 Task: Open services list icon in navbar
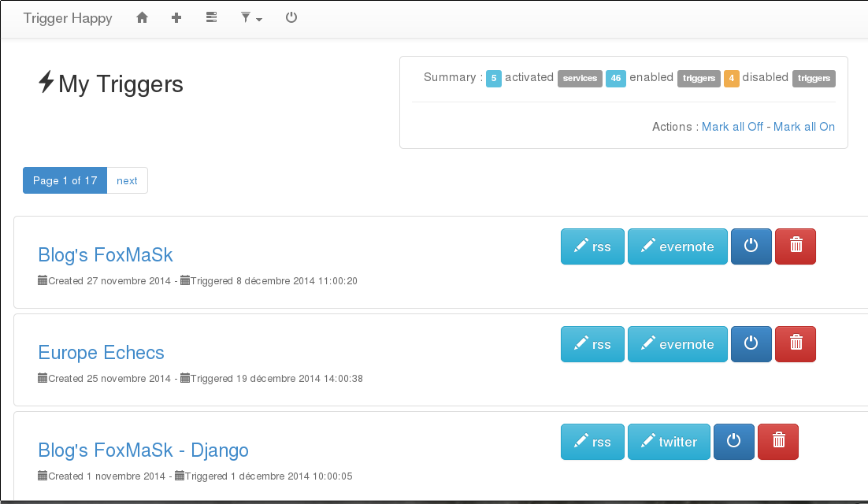[211, 17]
